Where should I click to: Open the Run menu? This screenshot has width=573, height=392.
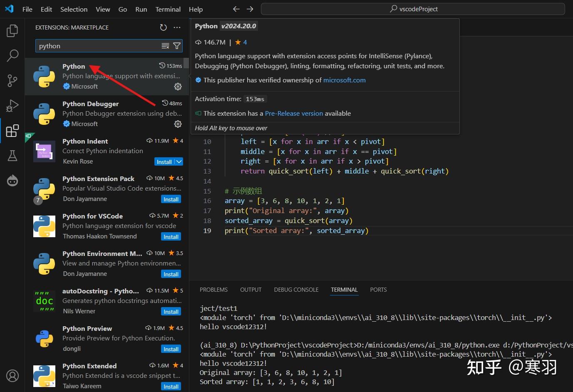pos(141,9)
